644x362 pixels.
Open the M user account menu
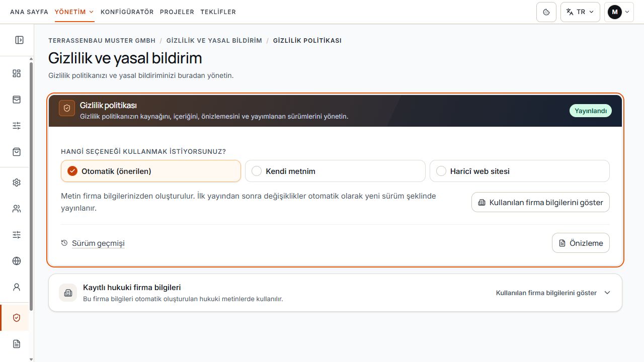point(619,12)
